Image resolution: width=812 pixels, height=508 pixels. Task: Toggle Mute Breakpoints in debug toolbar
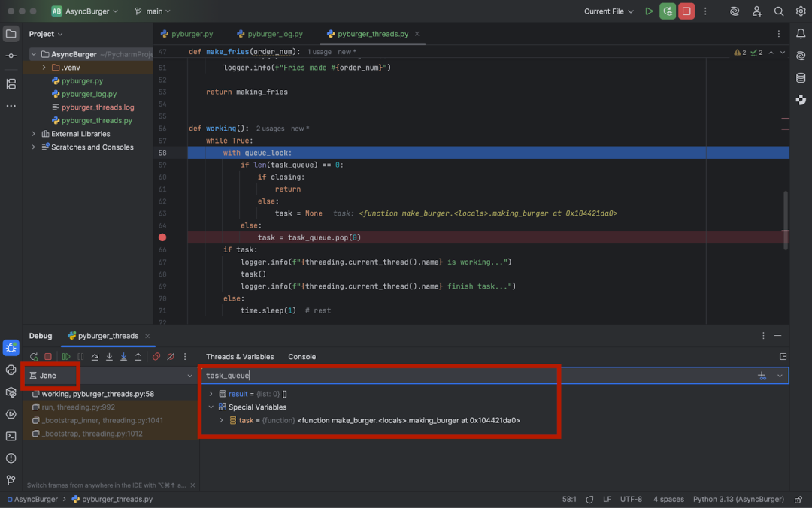click(x=171, y=357)
